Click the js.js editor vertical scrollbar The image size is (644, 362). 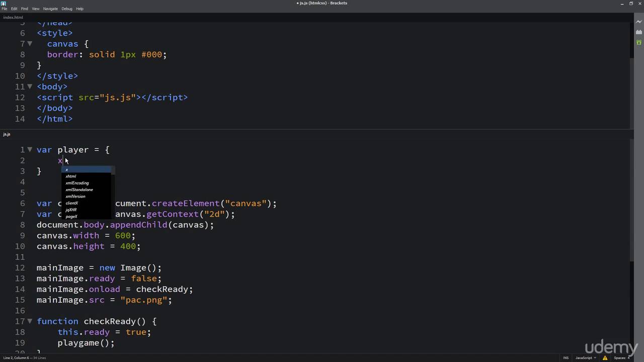coord(632,201)
